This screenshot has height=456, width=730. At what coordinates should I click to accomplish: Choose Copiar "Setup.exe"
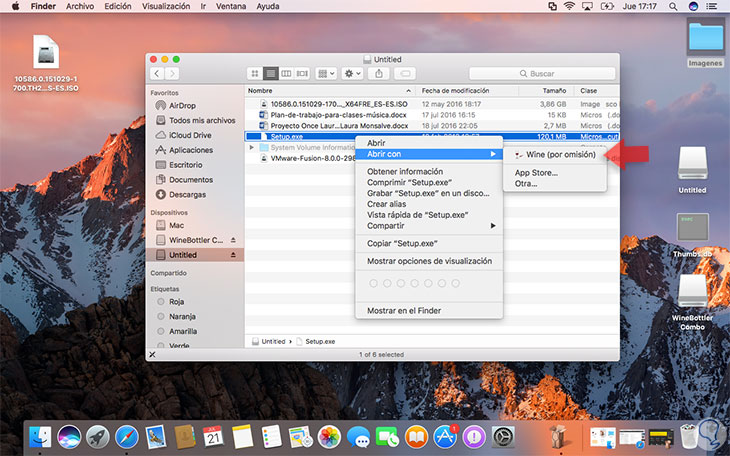coord(429,243)
